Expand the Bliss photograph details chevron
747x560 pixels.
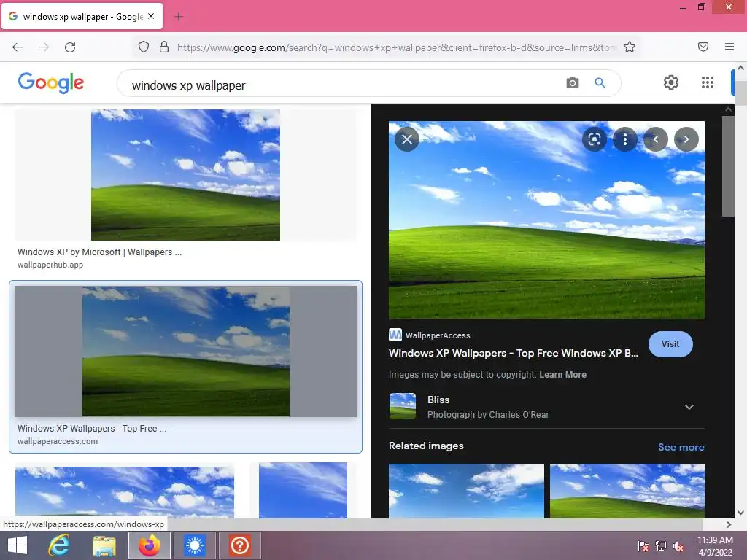(689, 407)
